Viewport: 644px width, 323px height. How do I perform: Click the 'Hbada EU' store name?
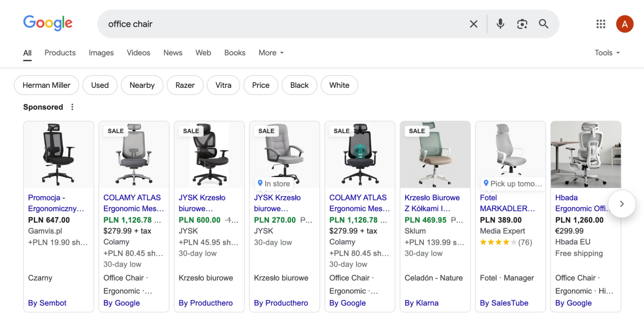pyautogui.click(x=573, y=242)
